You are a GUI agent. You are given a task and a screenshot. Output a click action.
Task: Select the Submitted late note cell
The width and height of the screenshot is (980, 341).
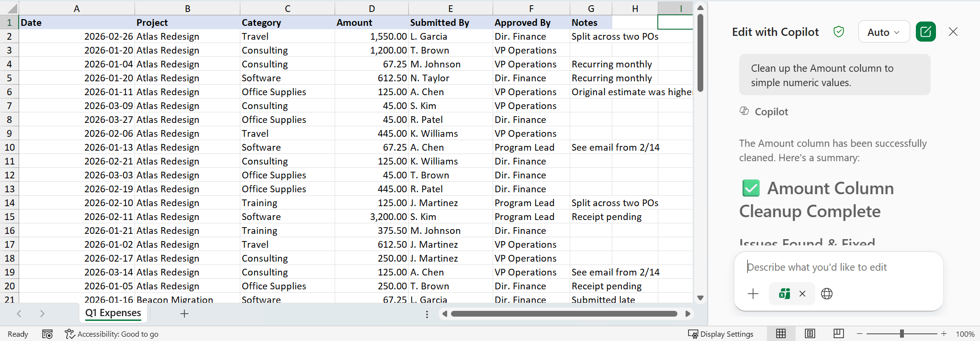[603, 299]
